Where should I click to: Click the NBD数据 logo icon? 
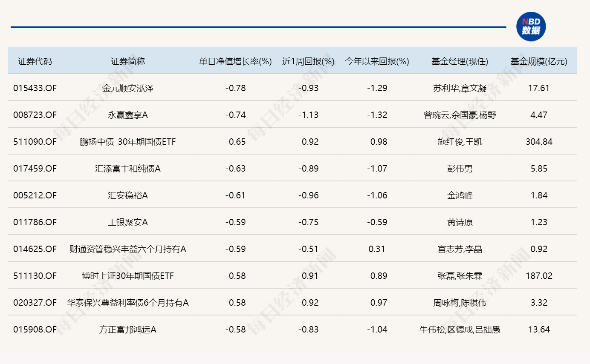(x=531, y=27)
